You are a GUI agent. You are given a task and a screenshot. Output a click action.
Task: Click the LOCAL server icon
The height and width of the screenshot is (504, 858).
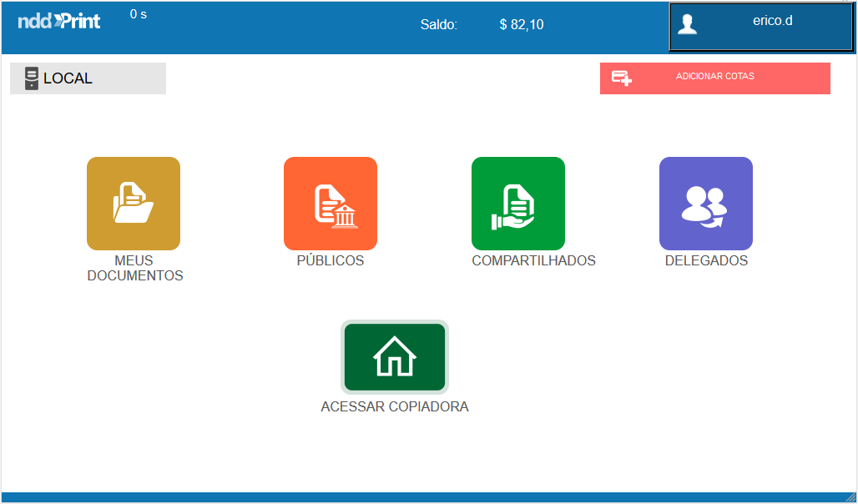(32, 78)
